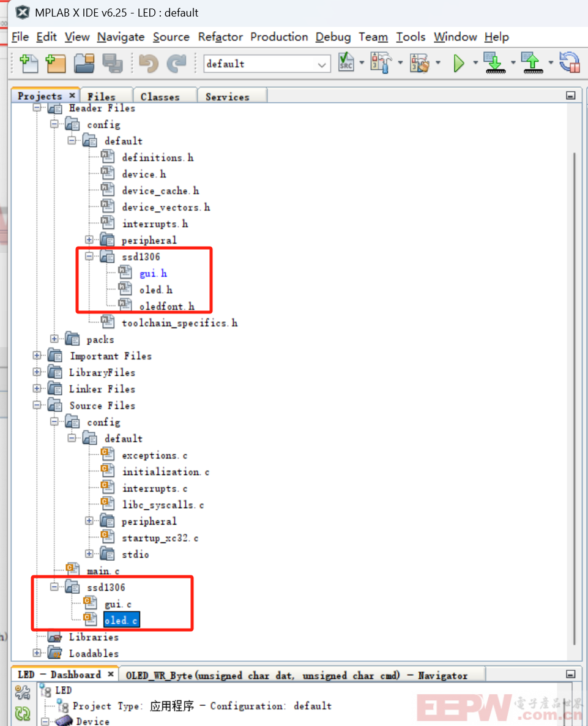This screenshot has width=588, height=726.
Task: Select initialization.c in the tree
Action: (x=166, y=472)
